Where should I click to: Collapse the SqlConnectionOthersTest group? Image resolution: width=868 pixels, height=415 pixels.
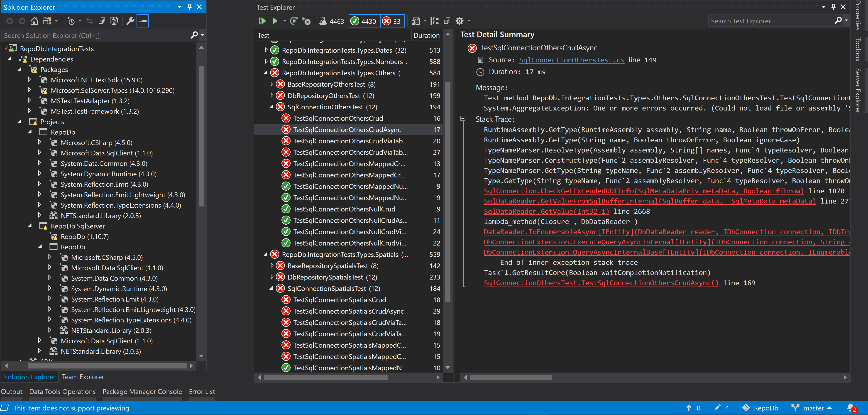271,107
